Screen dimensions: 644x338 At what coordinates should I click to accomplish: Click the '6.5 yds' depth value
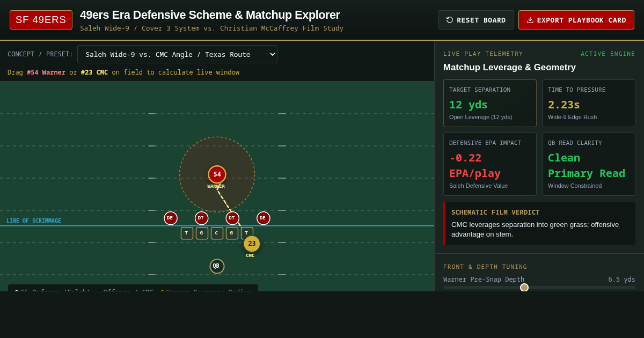coord(621,280)
